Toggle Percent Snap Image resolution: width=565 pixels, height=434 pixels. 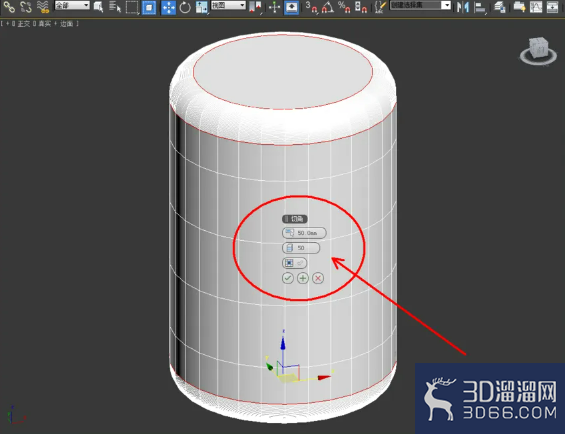[344, 7]
